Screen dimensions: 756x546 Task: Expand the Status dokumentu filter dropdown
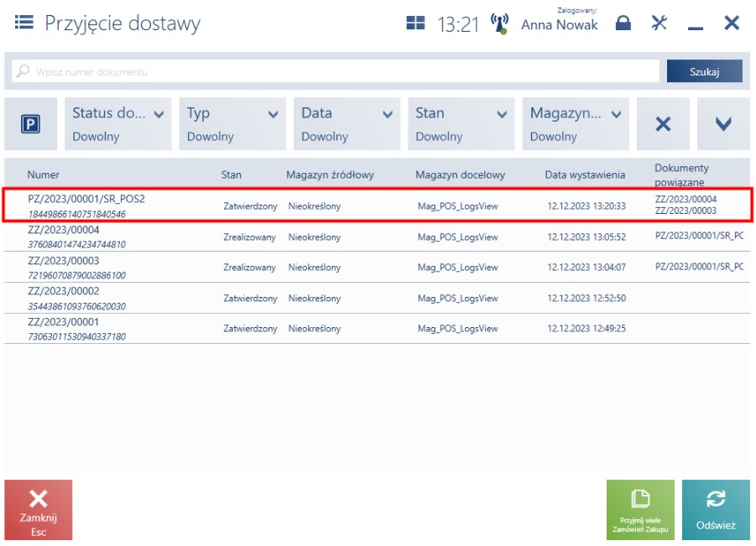118,124
